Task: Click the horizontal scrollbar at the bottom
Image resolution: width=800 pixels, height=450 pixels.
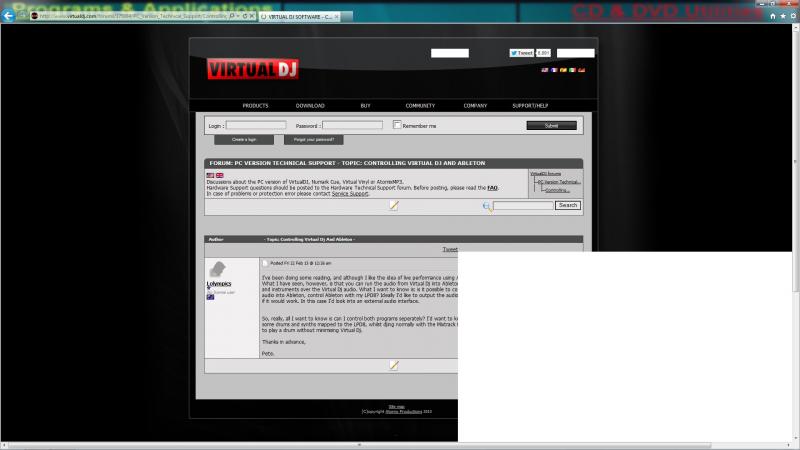Action: [x=359, y=445]
